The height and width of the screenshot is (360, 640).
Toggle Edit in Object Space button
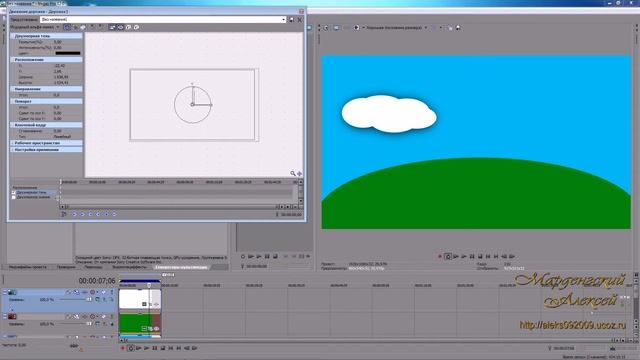pyautogui.click(x=83, y=27)
